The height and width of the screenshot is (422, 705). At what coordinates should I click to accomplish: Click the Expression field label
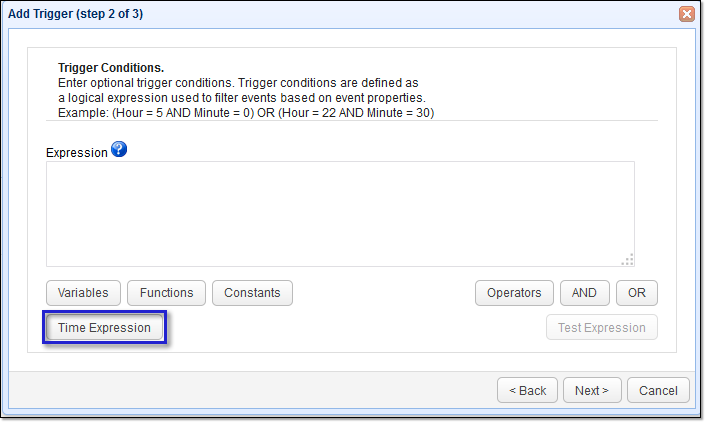pyautogui.click(x=76, y=153)
